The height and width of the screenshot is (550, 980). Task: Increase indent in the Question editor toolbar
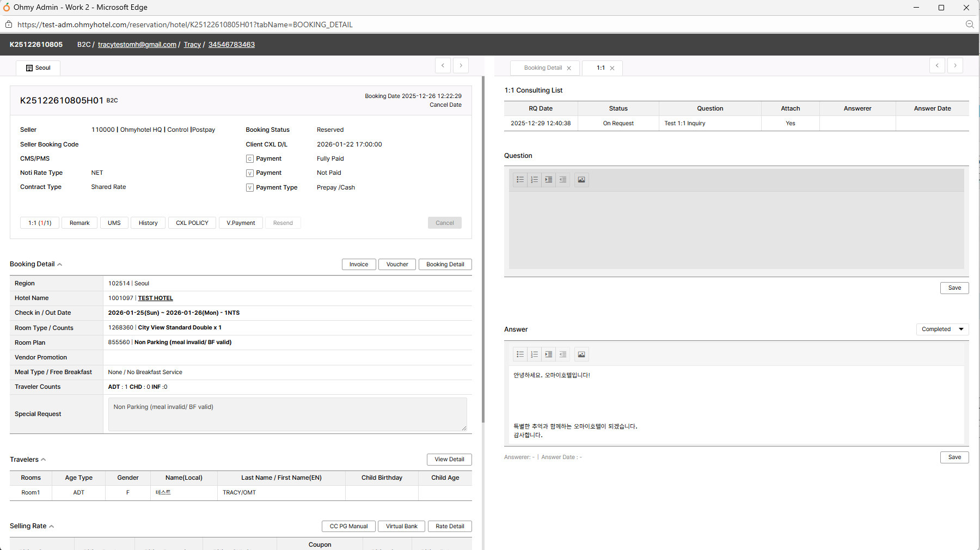[549, 180]
